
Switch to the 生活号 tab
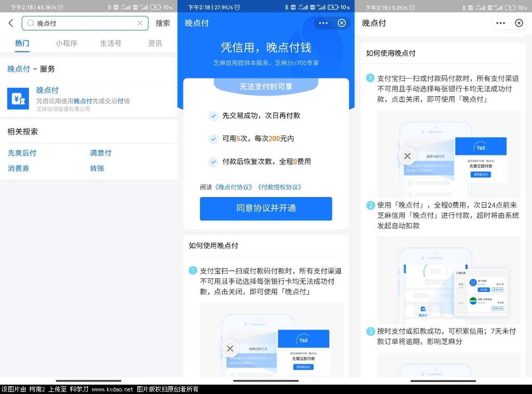coord(111,44)
